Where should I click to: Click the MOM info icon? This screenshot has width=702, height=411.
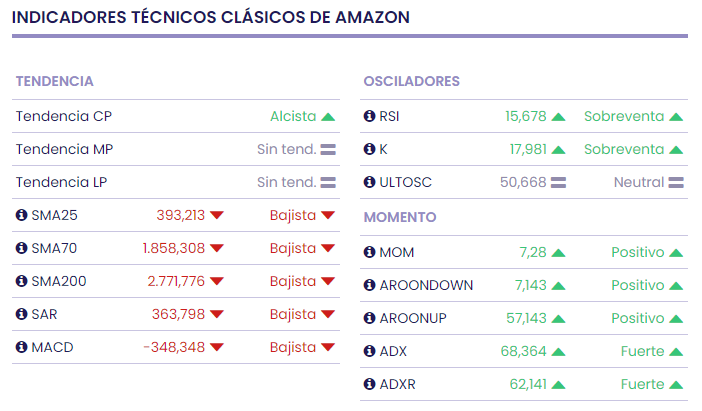(369, 252)
